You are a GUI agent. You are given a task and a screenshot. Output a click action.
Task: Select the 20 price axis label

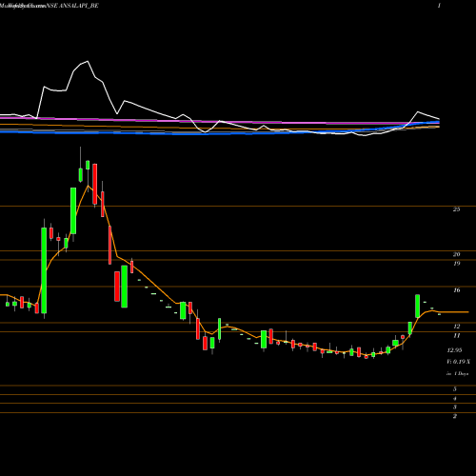[456, 254]
